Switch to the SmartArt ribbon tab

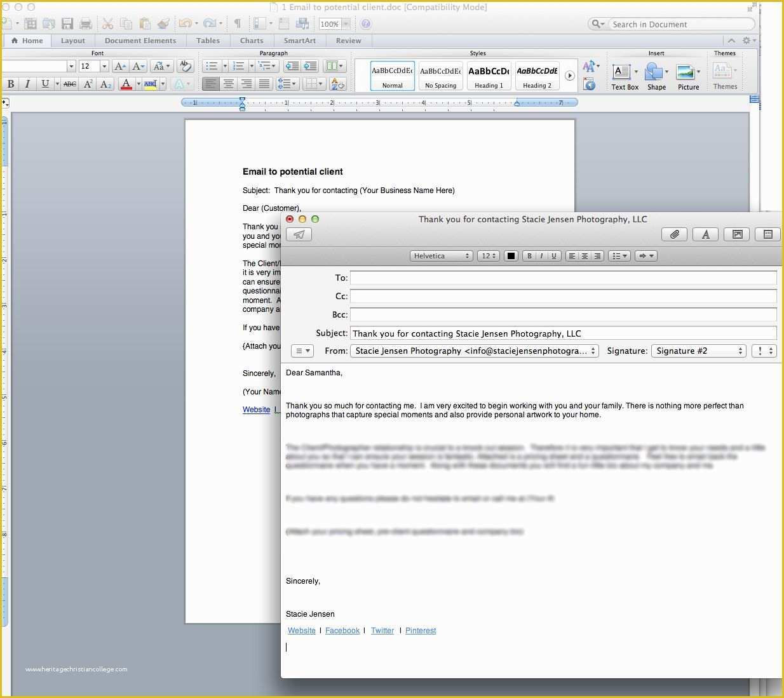300,41
